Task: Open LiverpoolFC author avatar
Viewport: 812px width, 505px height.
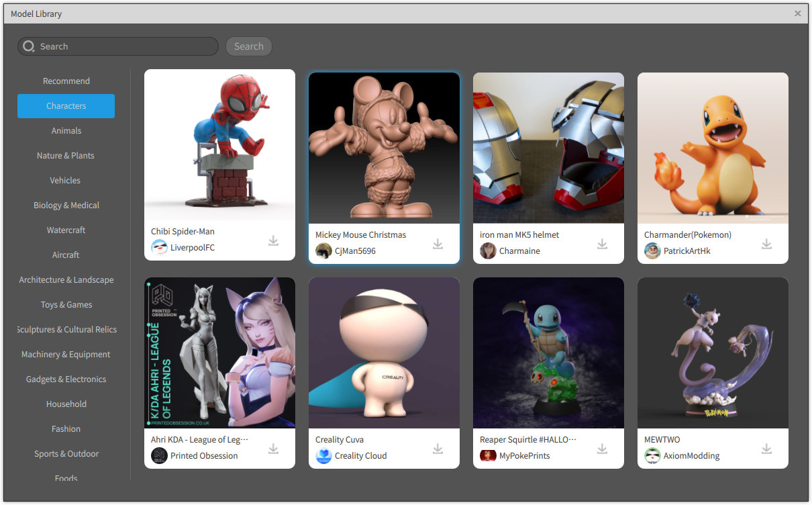Action: click(159, 247)
